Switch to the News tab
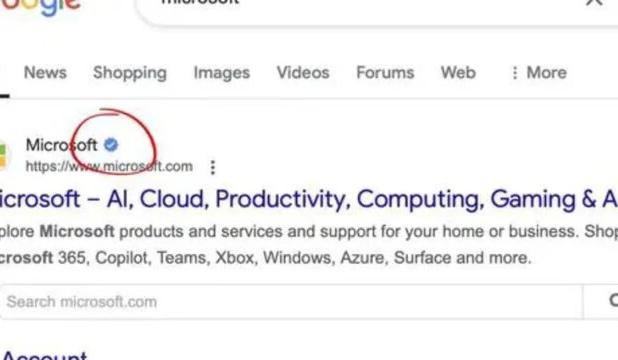 coord(45,73)
